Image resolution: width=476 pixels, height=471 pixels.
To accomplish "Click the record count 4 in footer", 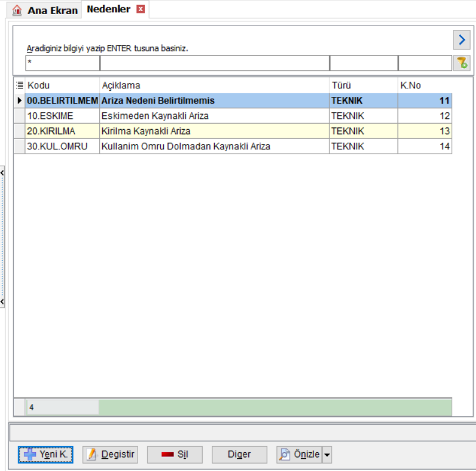I will 62,407.
